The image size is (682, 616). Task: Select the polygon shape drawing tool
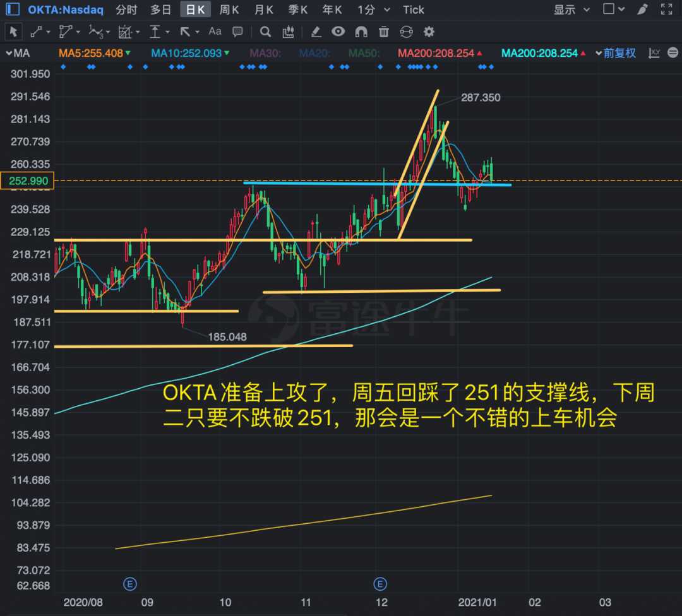click(x=65, y=32)
